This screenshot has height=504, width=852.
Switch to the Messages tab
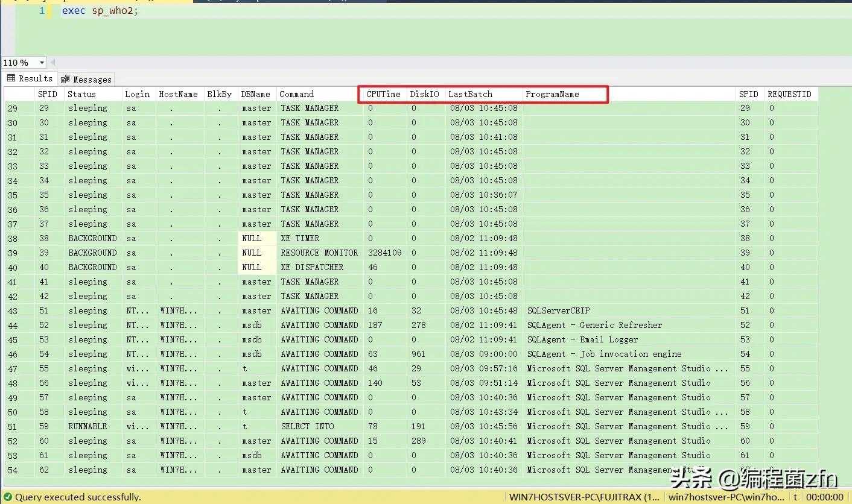pos(86,79)
